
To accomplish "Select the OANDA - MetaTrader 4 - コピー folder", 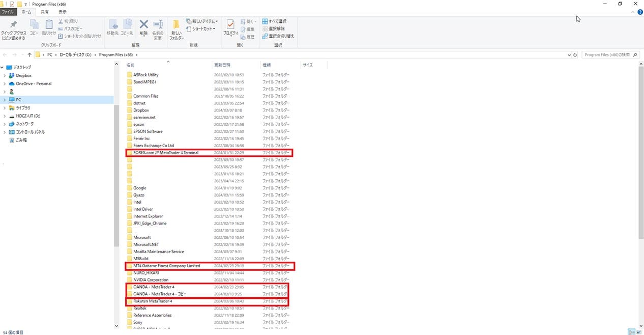I will click(x=160, y=294).
